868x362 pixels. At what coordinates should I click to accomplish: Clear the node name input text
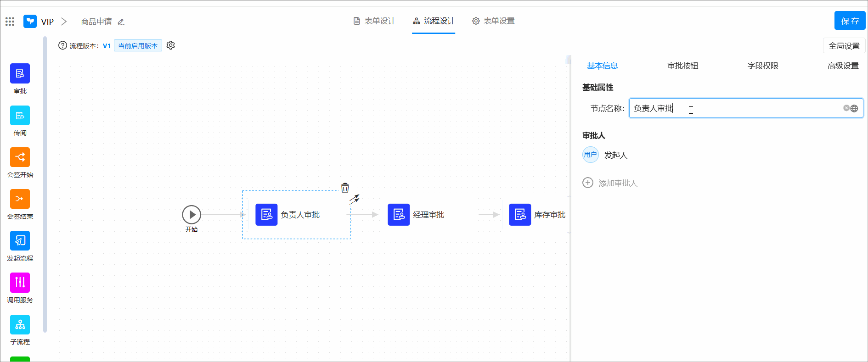[x=846, y=108]
